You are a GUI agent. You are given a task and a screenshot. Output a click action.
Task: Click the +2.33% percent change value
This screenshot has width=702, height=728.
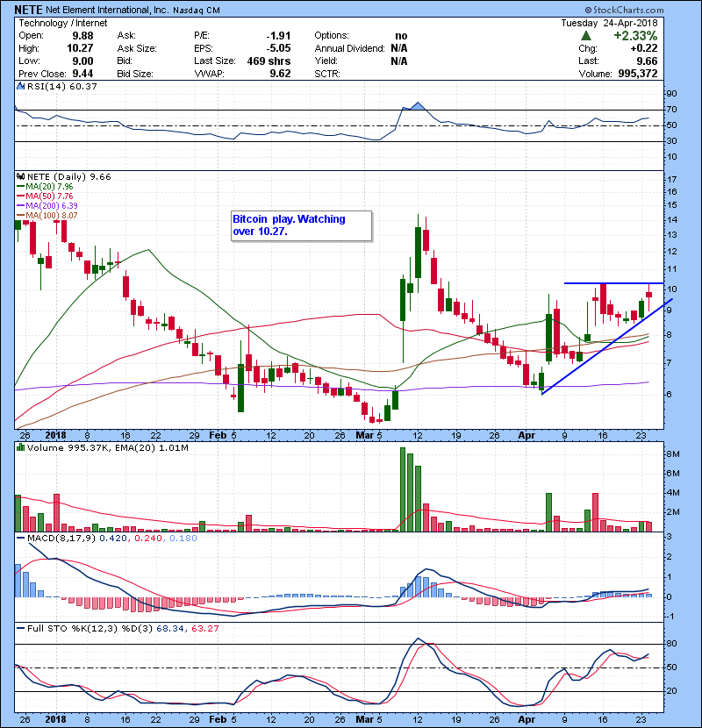[x=635, y=36]
